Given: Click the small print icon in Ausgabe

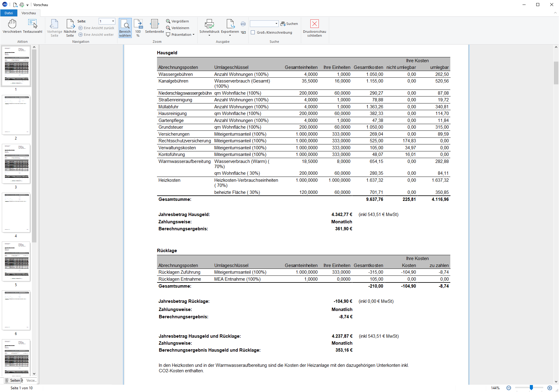Looking at the screenshot, I should [x=243, y=24].
